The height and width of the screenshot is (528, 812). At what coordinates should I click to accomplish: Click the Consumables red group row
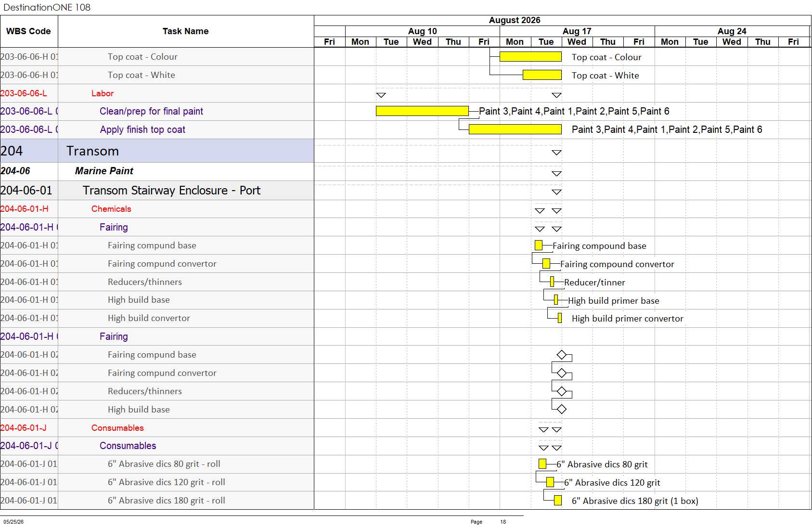[157, 428]
